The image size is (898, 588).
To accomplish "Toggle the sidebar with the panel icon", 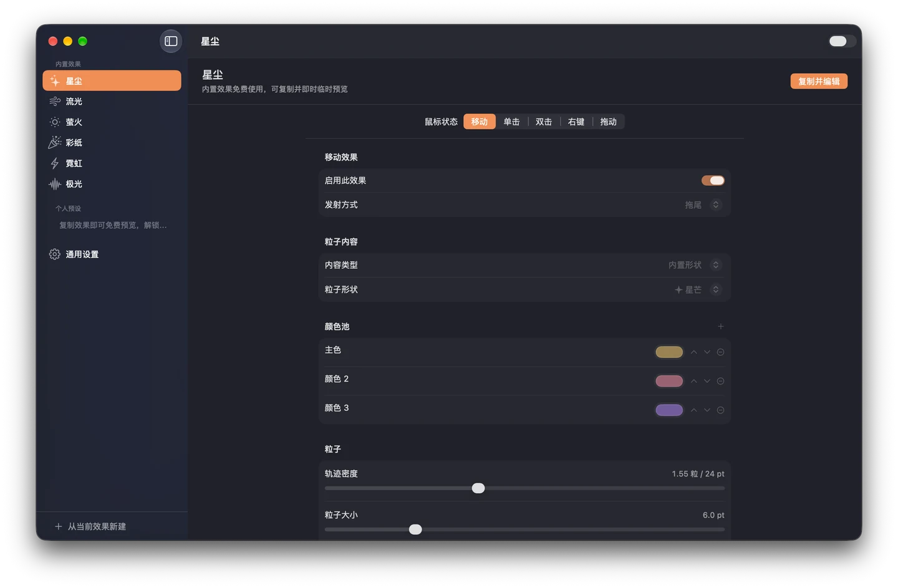I will pyautogui.click(x=171, y=41).
